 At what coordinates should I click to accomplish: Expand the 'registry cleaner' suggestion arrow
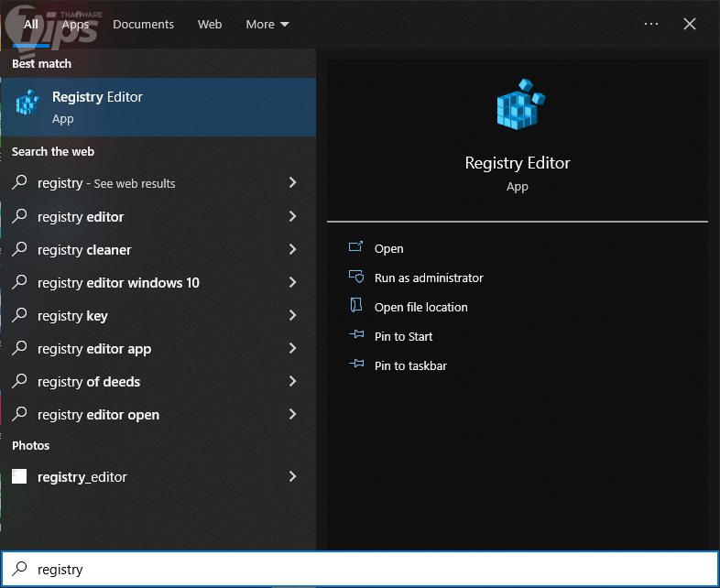coord(292,249)
